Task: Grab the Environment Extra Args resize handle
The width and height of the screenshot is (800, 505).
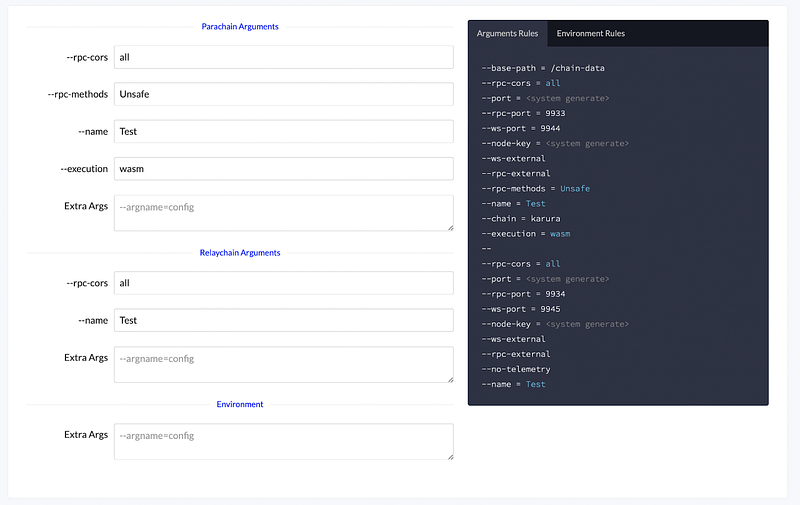Action: point(450,456)
